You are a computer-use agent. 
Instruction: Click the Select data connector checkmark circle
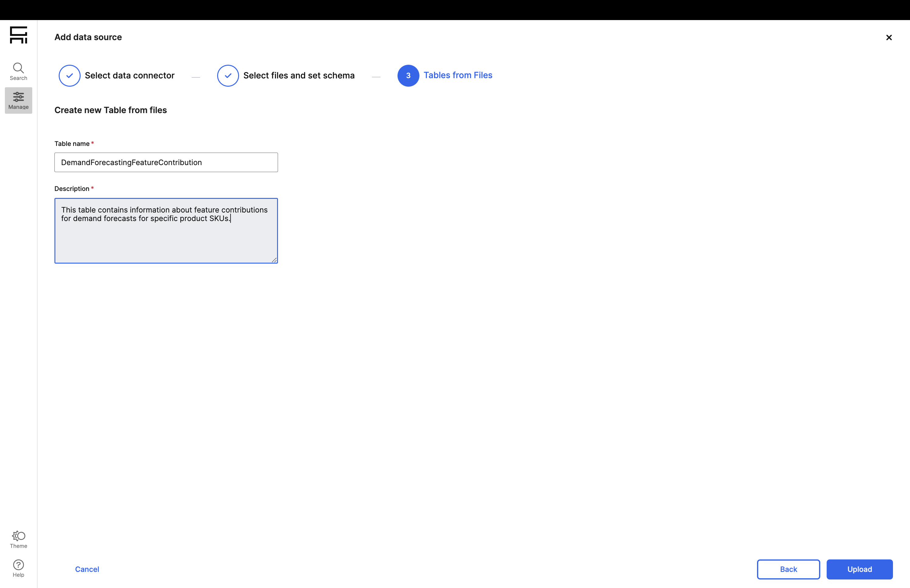point(70,76)
